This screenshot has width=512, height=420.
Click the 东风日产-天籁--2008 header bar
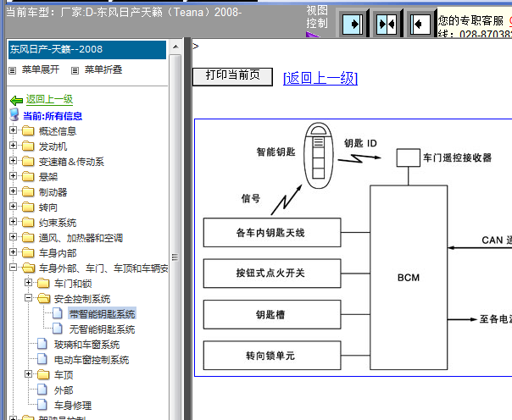coord(87,50)
